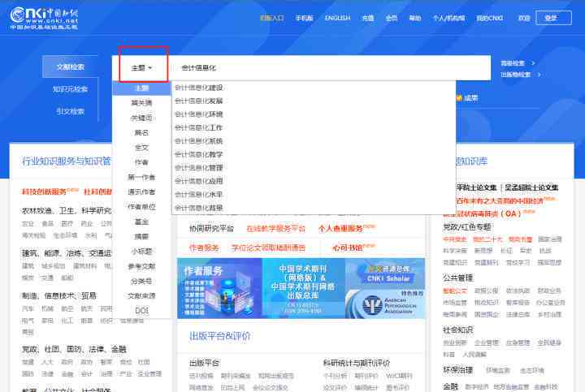Open the 协同研究平台 link
Viewport: 585px width, 392px height.
click(211, 228)
